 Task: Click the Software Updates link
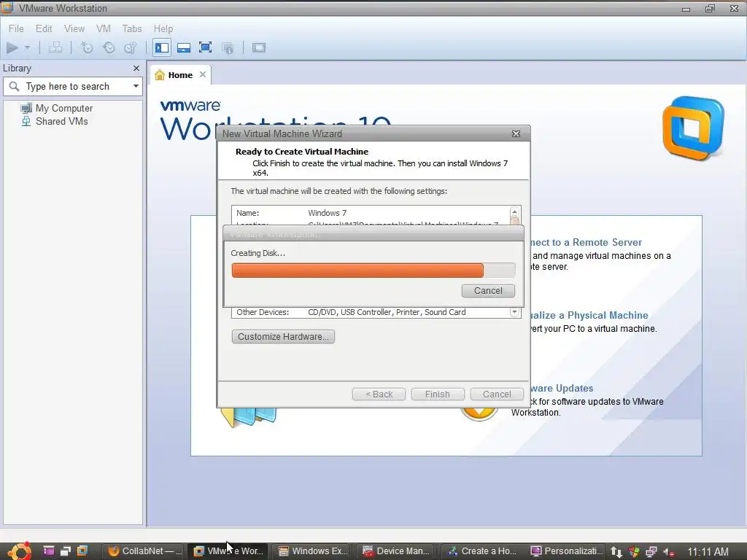pos(562,388)
